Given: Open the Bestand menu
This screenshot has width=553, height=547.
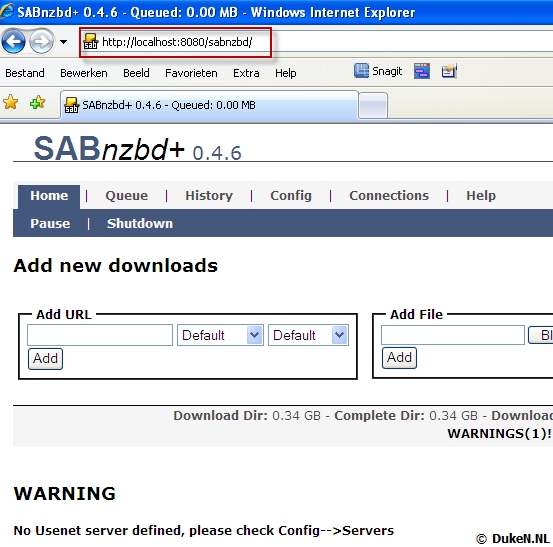Looking at the screenshot, I should pyautogui.click(x=25, y=73).
